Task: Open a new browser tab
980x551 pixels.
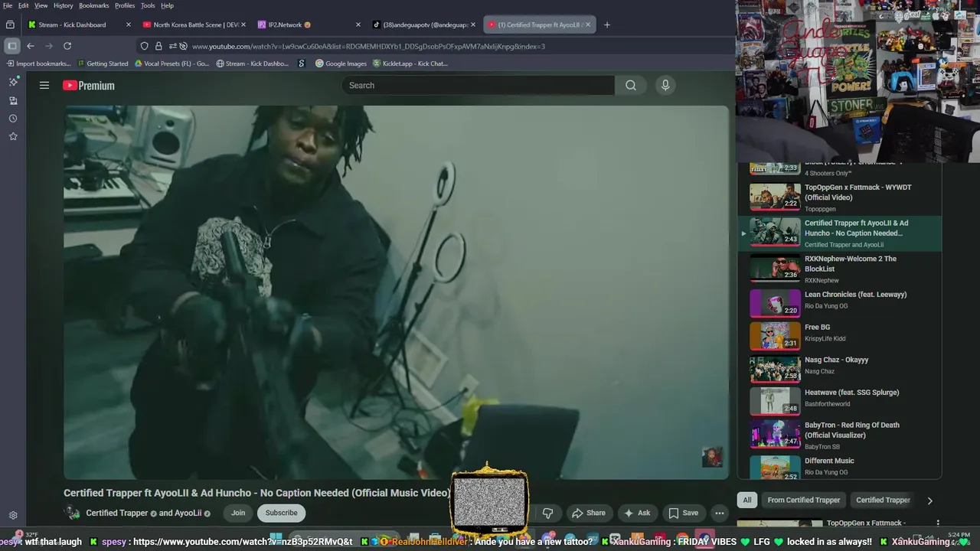Action: 607,24
